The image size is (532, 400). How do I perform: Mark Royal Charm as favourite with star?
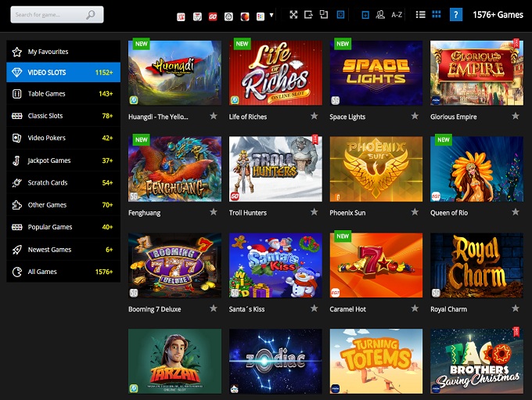tap(515, 308)
